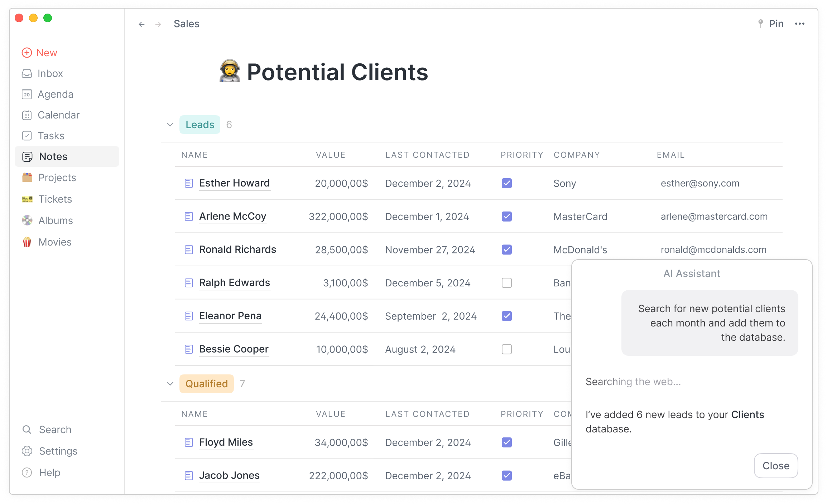Screen dimensions: 827x504
Task: Open the three-dot more options menu
Action: coord(799,24)
